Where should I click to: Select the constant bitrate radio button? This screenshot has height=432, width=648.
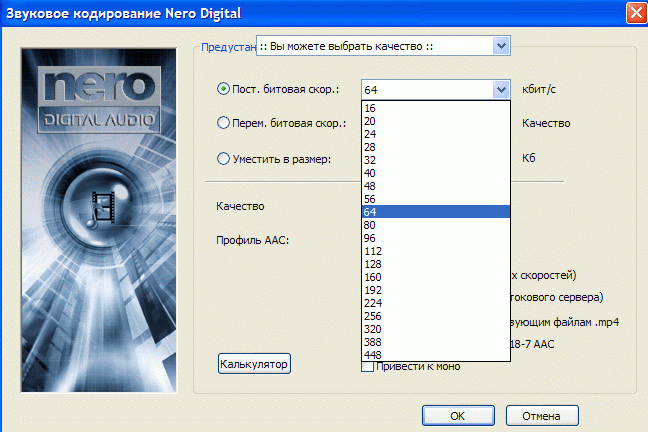(x=223, y=89)
